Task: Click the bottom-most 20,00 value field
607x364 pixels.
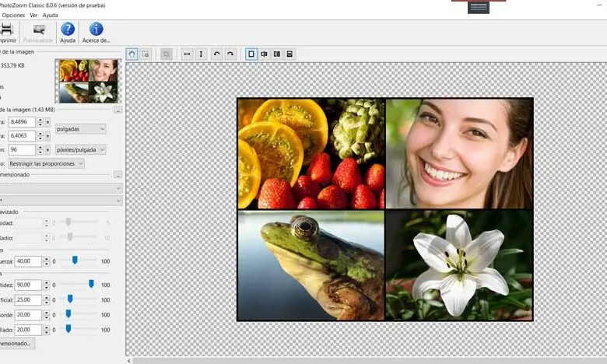Action: tap(28, 330)
